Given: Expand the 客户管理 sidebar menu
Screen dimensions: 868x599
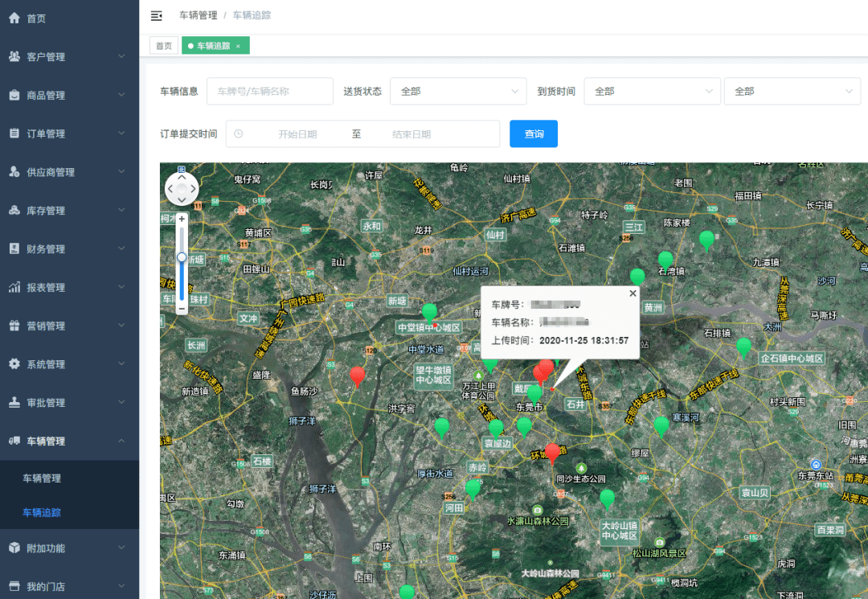Looking at the screenshot, I should click(69, 57).
